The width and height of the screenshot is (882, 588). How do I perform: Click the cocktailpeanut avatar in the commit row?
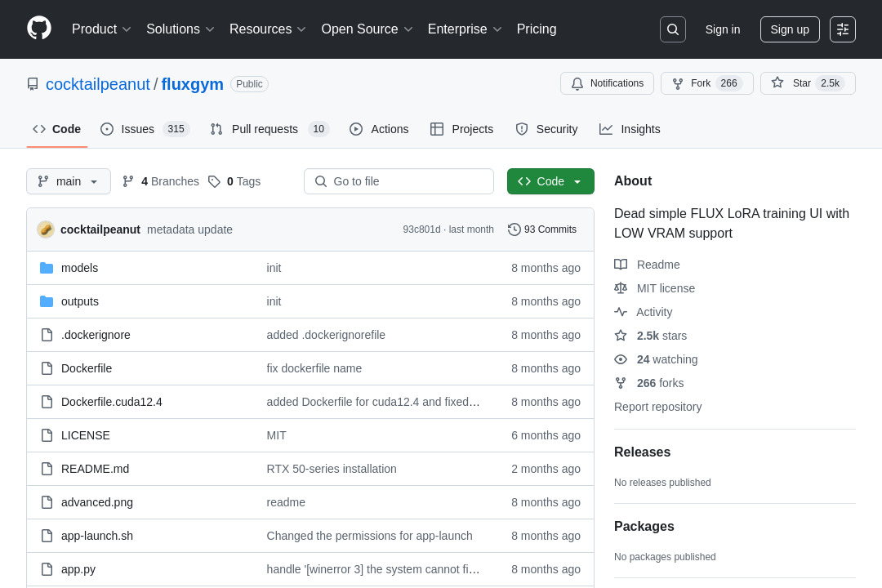point(46,229)
